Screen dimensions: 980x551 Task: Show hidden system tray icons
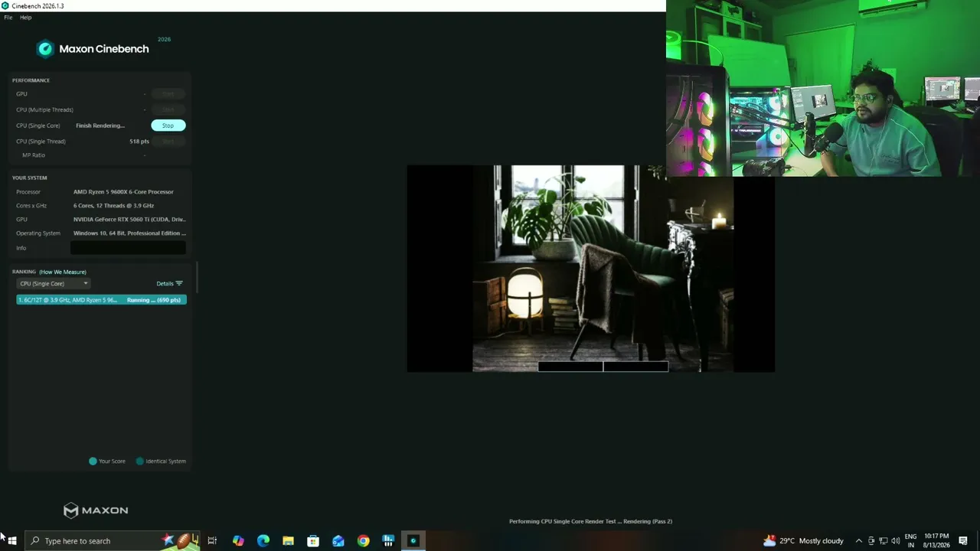click(858, 541)
